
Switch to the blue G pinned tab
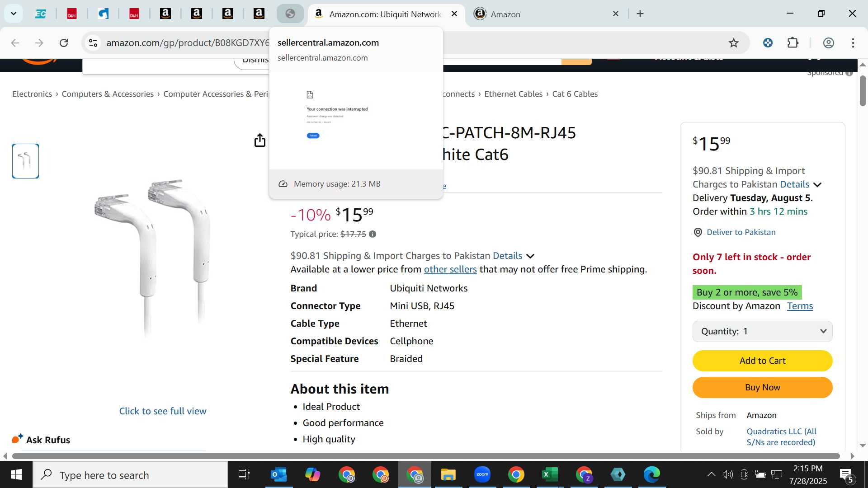pos(104,14)
